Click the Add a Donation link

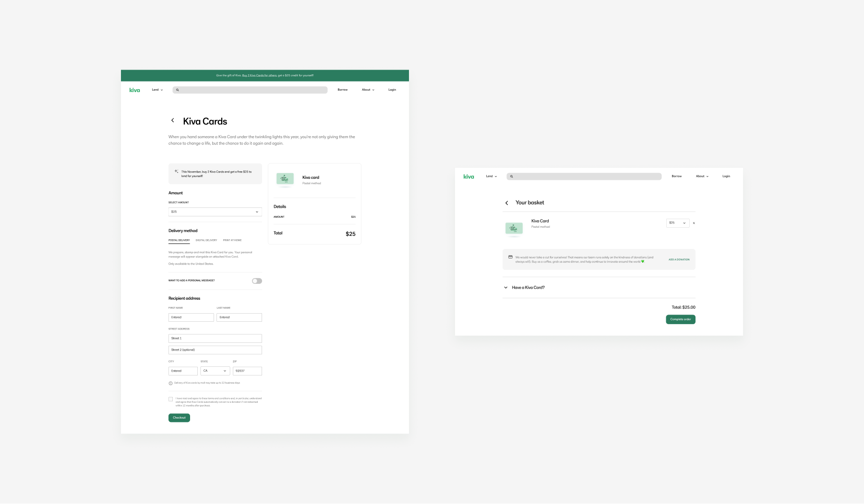[679, 259]
